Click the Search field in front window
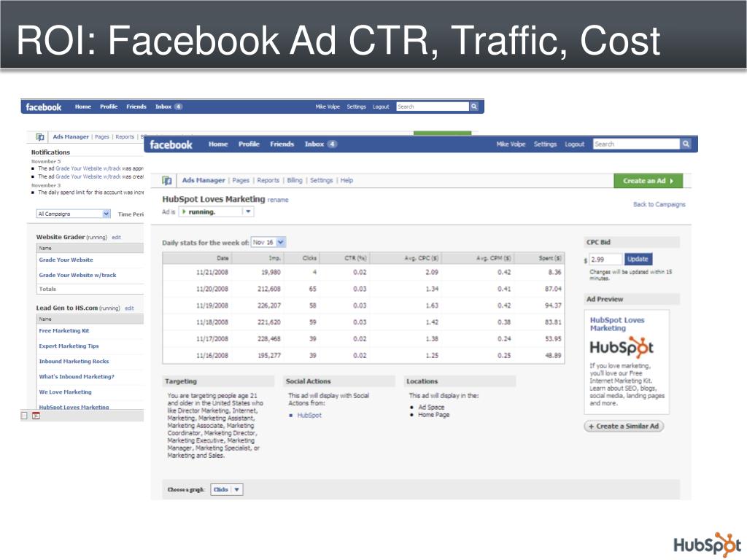 (x=636, y=144)
